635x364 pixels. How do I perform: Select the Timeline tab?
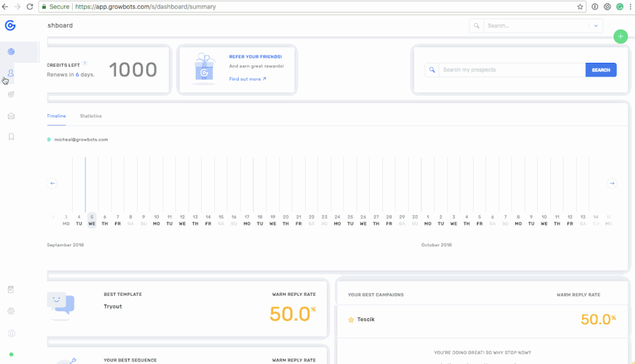pos(56,116)
